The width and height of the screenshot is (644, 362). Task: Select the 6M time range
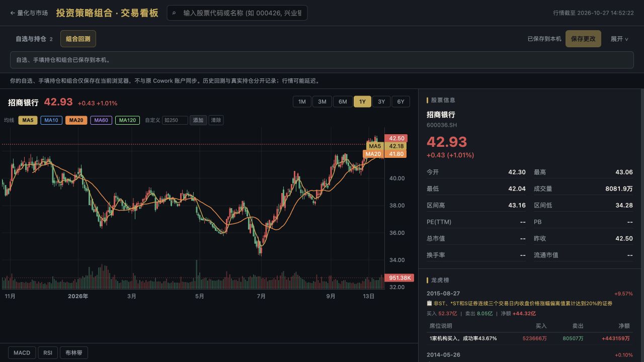pos(343,102)
